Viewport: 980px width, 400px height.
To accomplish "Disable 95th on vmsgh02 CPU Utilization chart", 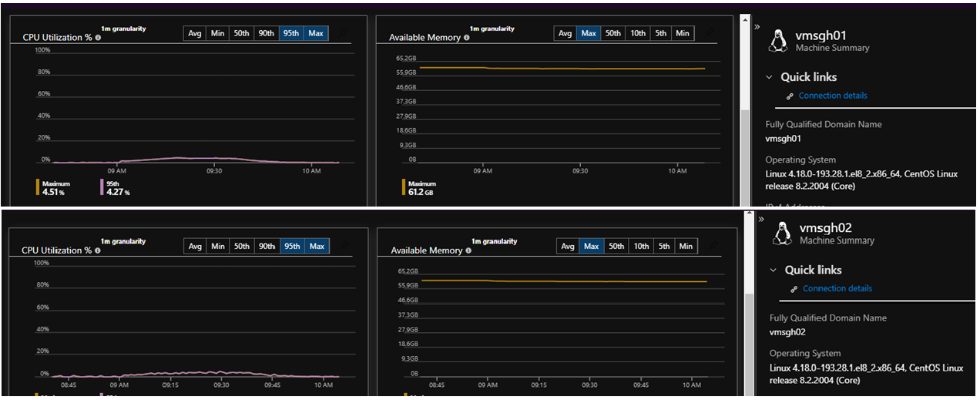I will pyautogui.click(x=292, y=247).
